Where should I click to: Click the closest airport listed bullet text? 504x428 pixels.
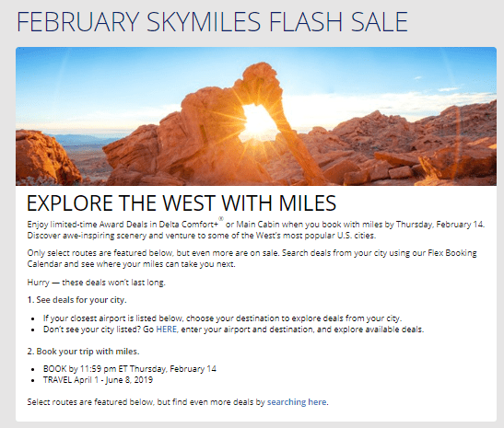pos(222,318)
